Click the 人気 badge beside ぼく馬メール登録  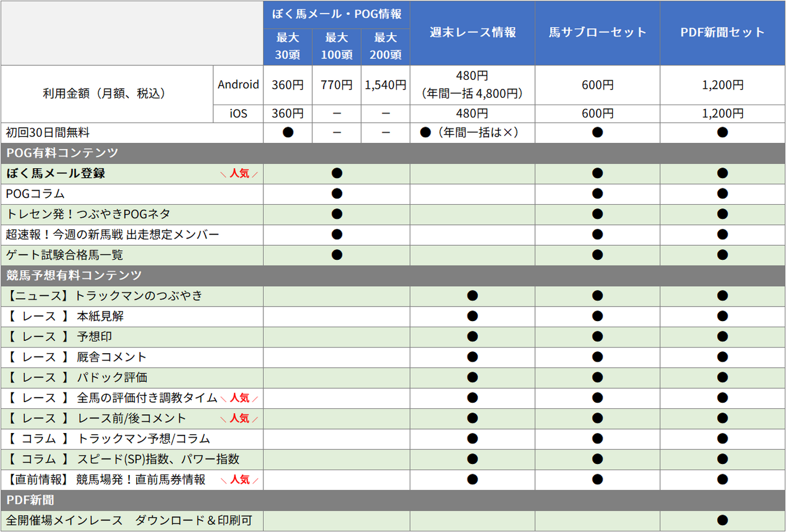[x=239, y=174]
